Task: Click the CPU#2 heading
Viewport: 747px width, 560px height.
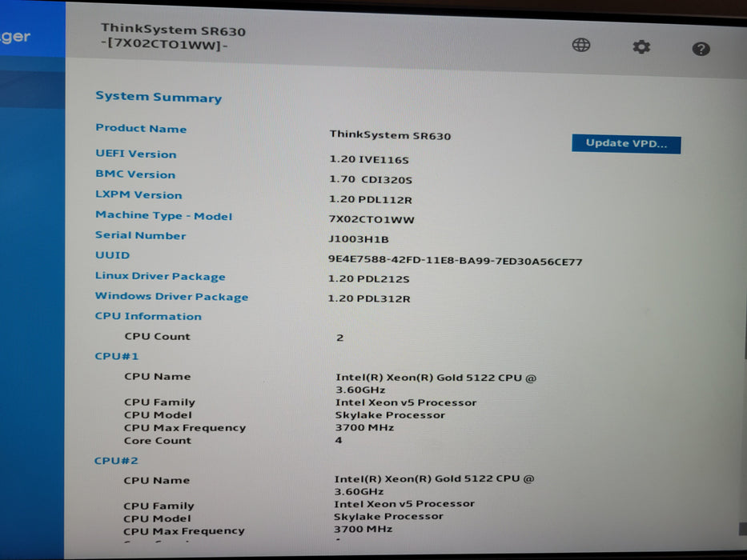Action: (x=116, y=461)
